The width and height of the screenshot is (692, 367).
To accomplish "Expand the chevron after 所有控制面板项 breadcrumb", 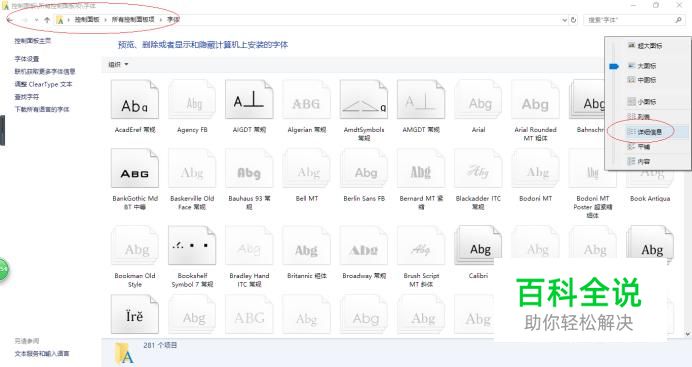I will [x=161, y=20].
